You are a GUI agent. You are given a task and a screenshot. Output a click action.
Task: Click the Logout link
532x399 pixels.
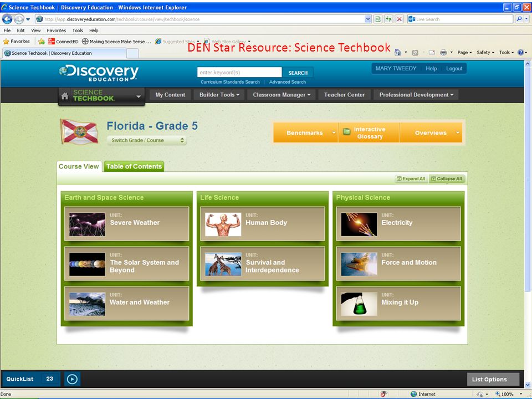[x=454, y=68]
